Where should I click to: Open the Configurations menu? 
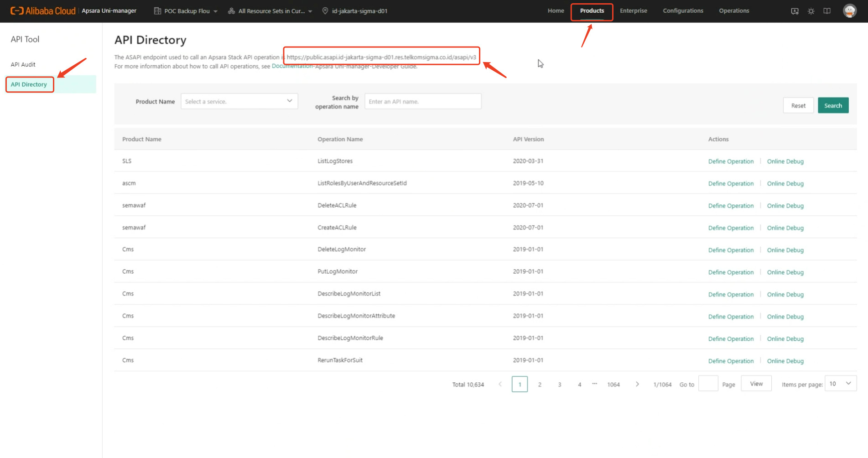(x=683, y=11)
